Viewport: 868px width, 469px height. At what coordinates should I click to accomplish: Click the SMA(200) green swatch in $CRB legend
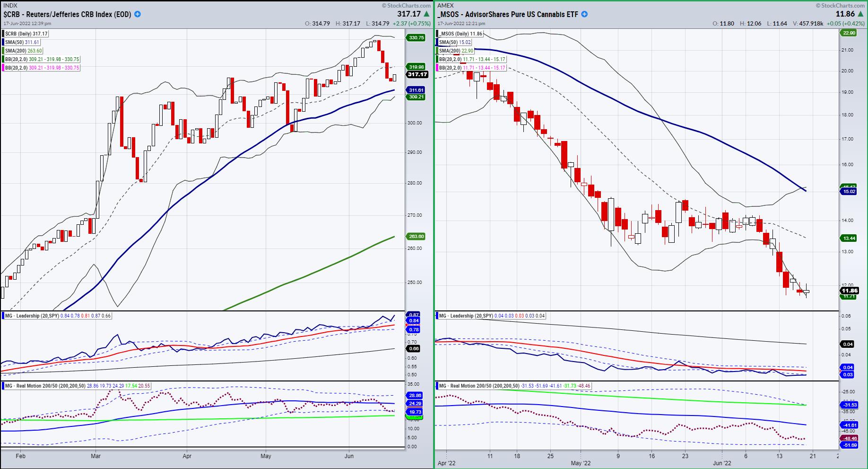[x=4, y=51]
